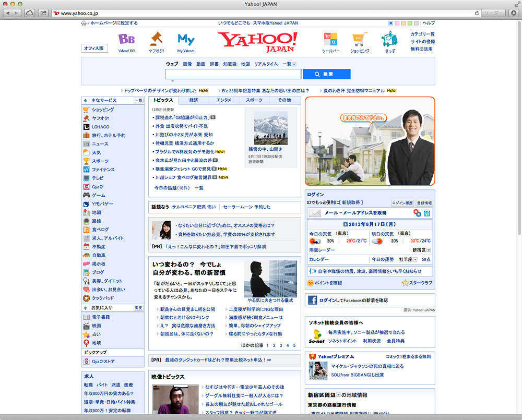Open the 今日の話題(18件) link
Image resolution: width=522 pixels, height=420 pixels.
tap(172, 188)
